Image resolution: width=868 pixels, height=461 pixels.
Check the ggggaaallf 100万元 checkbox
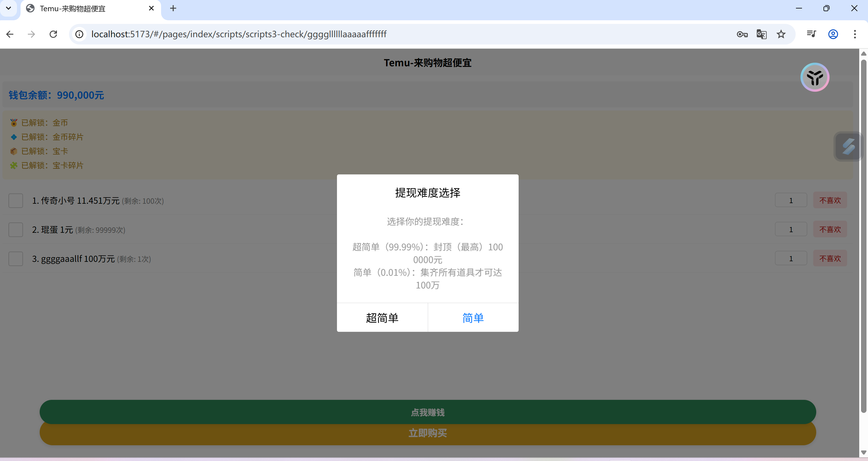point(16,258)
